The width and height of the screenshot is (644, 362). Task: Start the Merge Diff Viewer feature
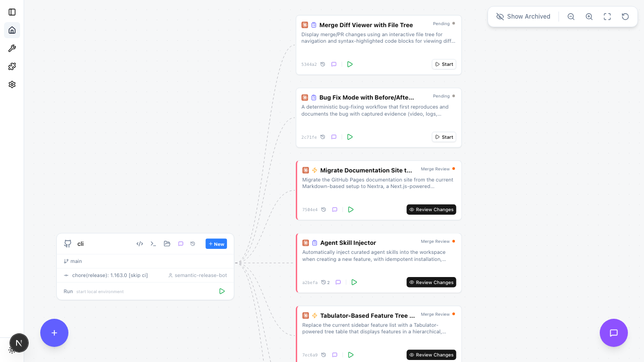(444, 64)
